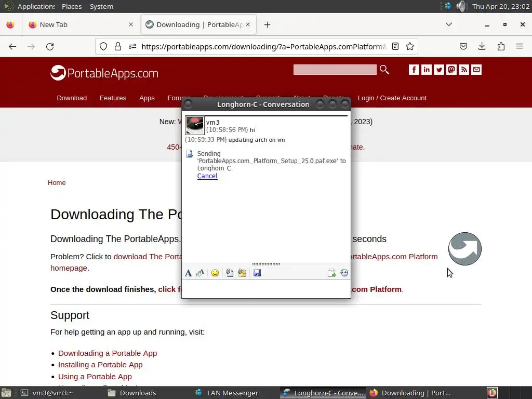532x399 pixels.
Task: Bookmark this page with the star
Action: [x=410, y=46]
